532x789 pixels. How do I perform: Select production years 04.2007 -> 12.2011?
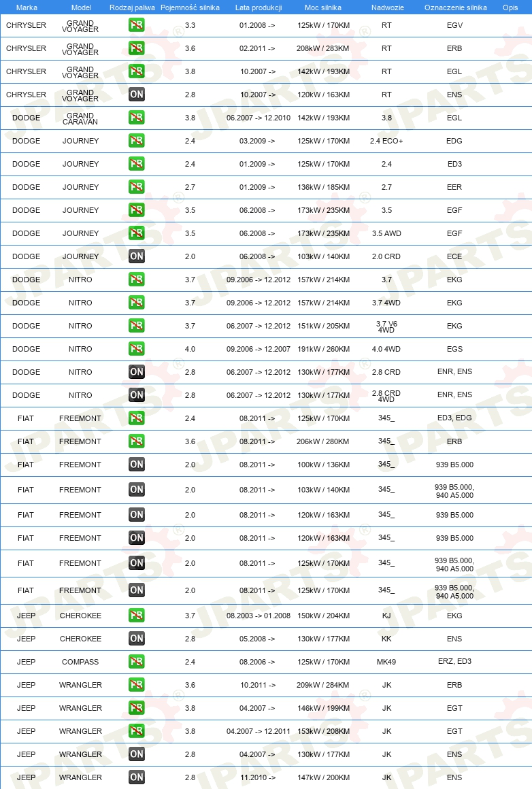coord(259,732)
